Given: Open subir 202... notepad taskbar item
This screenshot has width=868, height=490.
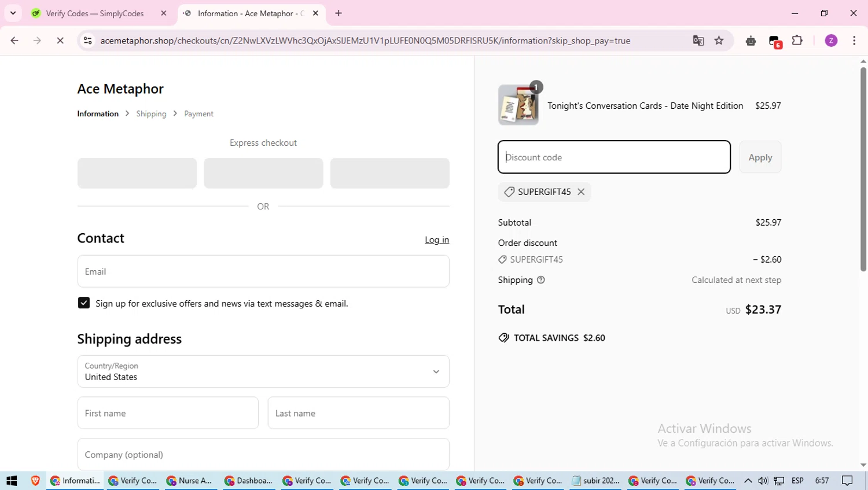Looking at the screenshot, I should [595, 481].
